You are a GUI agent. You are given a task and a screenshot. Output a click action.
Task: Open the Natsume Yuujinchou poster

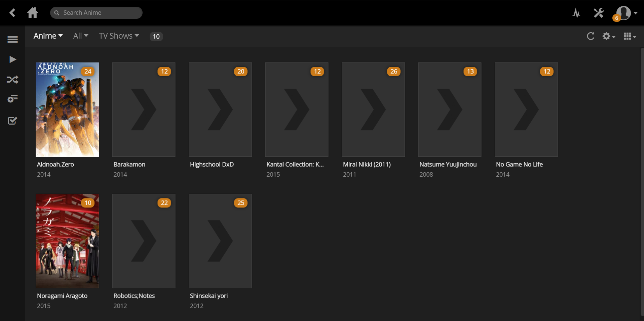[450, 109]
